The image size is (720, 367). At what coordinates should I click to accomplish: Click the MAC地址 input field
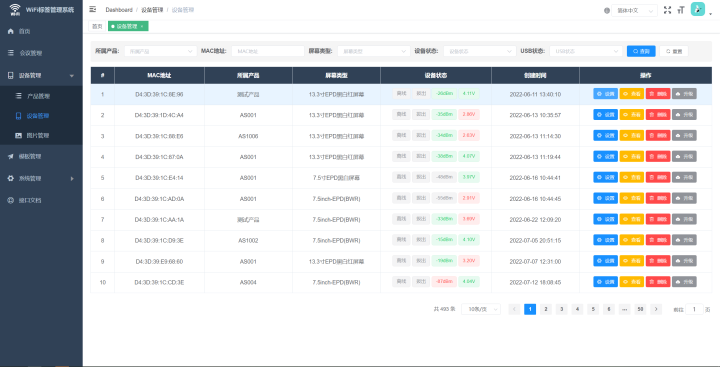[268, 51]
